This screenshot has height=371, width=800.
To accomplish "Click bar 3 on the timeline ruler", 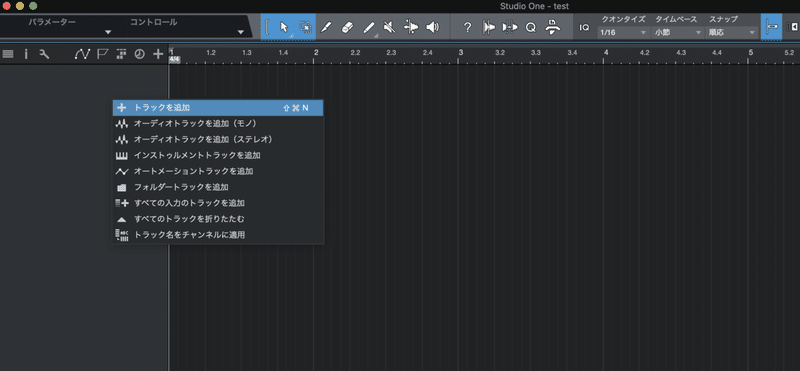I will click(461, 52).
